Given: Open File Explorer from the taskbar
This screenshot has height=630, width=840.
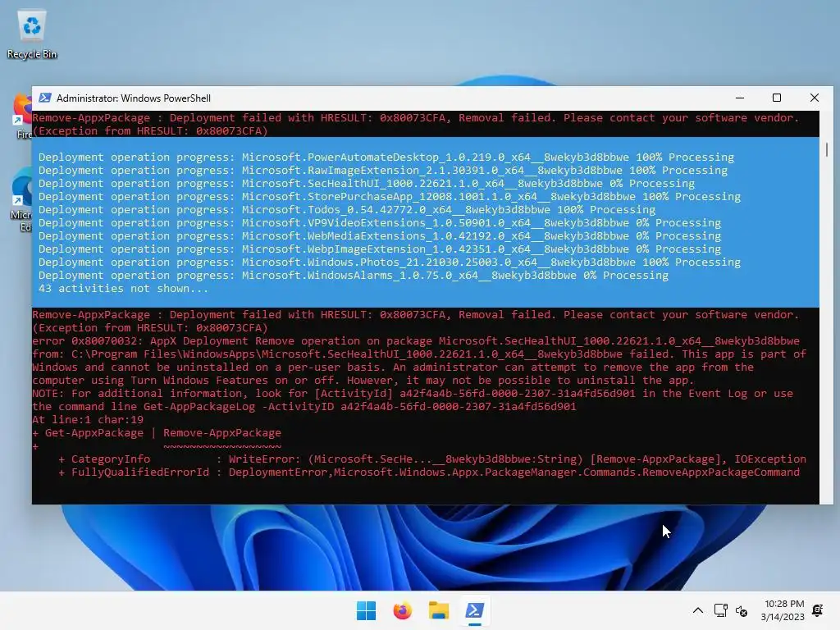Looking at the screenshot, I should pos(439,610).
